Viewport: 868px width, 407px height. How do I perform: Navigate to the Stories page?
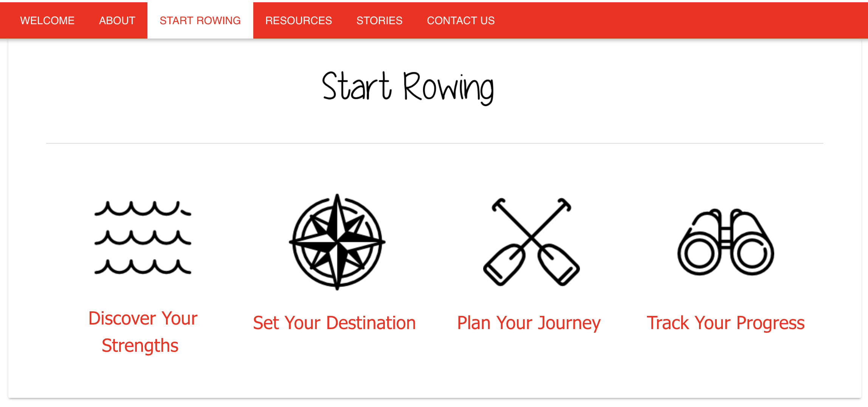click(x=379, y=20)
